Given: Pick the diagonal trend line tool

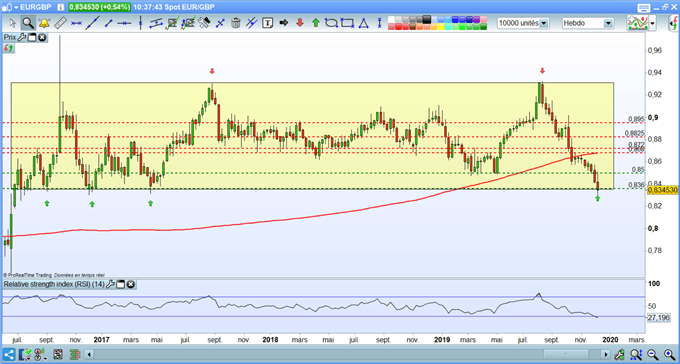Looking at the screenshot, I should pos(92,23).
